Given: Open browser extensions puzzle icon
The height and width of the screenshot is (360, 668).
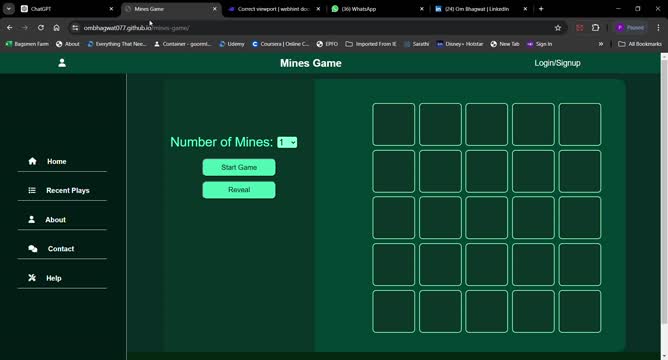Looking at the screenshot, I should pyautogui.click(x=595, y=28).
